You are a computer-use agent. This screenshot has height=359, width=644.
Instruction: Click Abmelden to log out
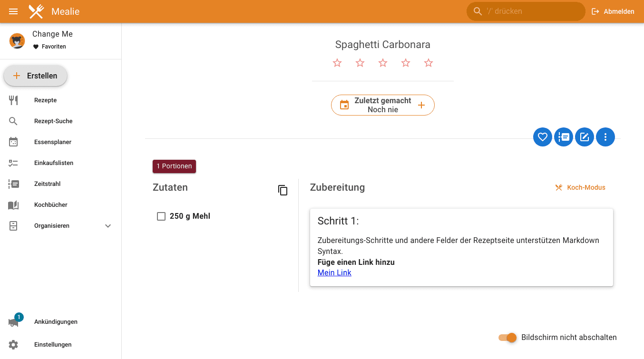[x=613, y=11]
